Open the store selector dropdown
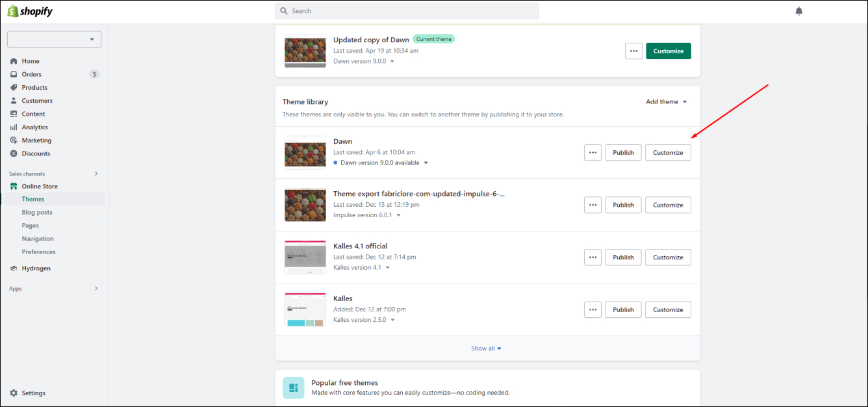 54,39
